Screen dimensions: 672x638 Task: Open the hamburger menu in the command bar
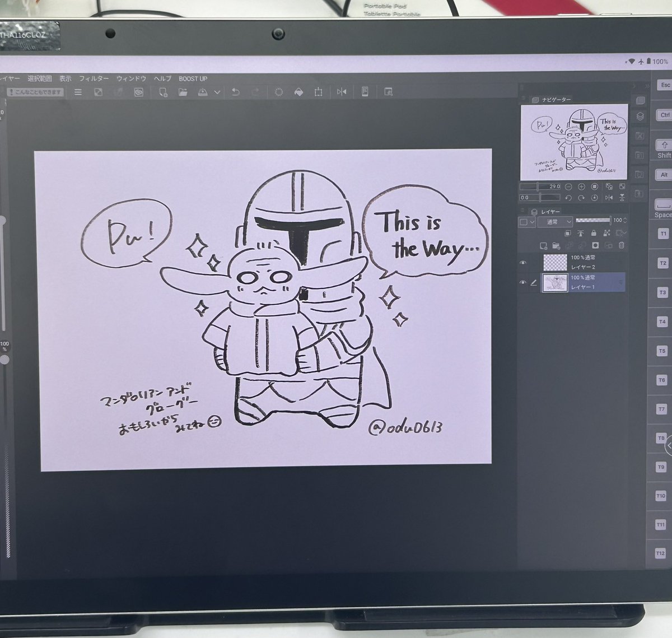tap(78, 92)
